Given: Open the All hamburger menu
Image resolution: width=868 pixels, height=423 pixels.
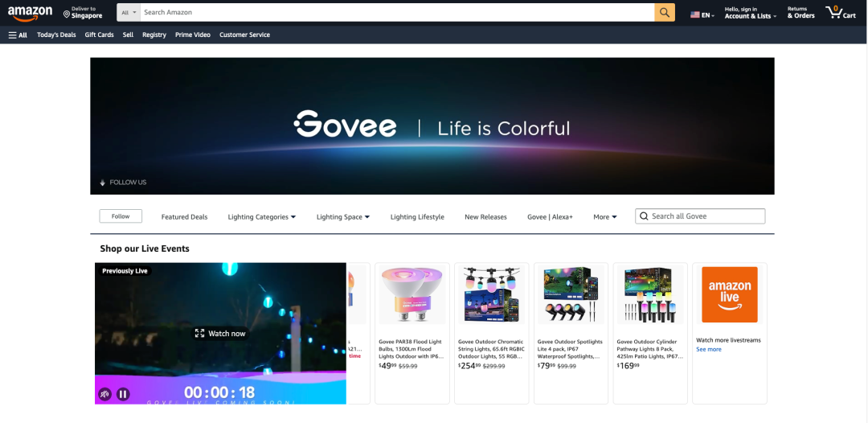Looking at the screenshot, I should [18, 35].
